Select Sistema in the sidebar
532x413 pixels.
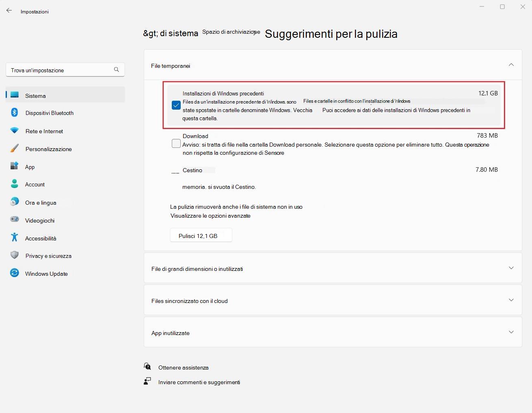pyautogui.click(x=65, y=95)
